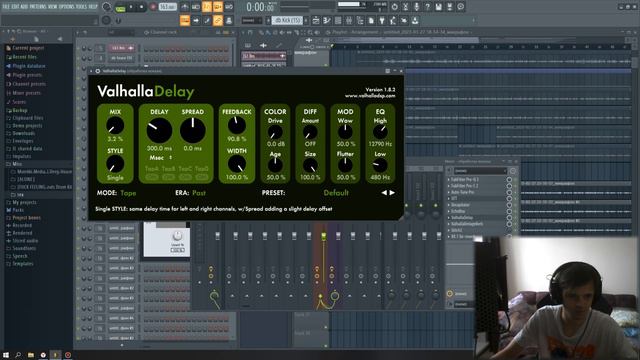Open the mixer track preset dropdown
The width and height of the screenshot is (640, 360).
[480, 171]
